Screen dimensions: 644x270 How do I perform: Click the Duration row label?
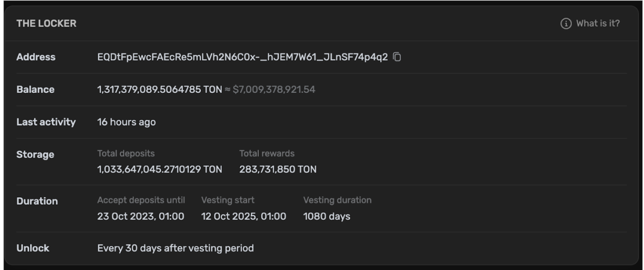click(37, 201)
